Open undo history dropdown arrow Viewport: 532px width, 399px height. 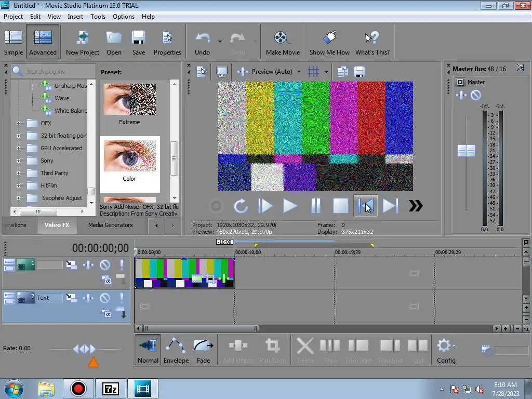(220, 42)
